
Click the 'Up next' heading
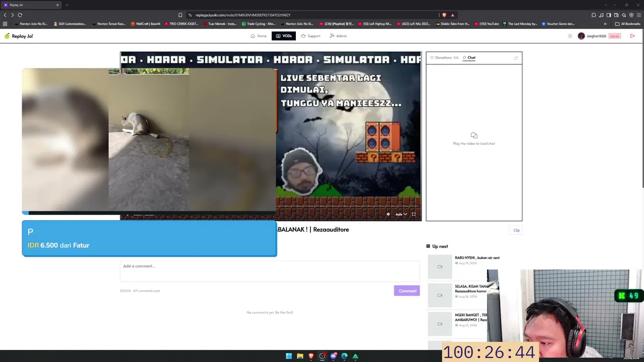point(440,246)
